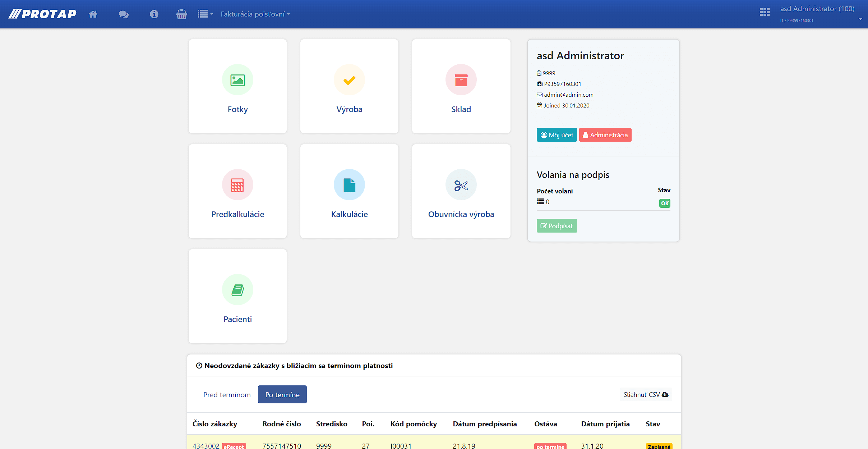Click the Podpísať sign button
The width and height of the screenshot is (868, 449).
click(x=557, y=226)
